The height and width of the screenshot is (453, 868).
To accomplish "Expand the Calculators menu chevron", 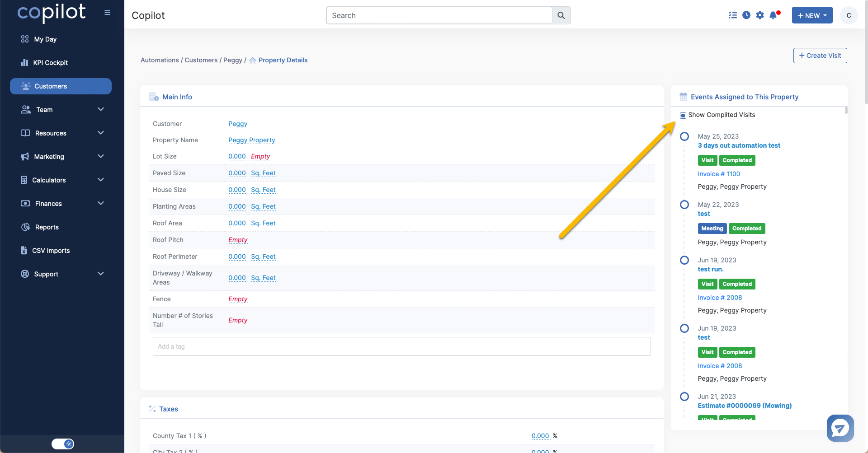I will tap(101, 180).
